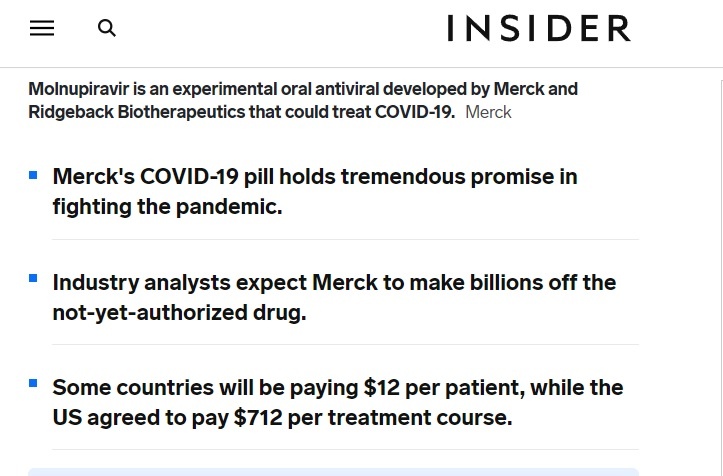Image resolution: width=723 pixels, height=476 pixels.
Task: Click the "$712" figure in the last bullet
Action: tap(258, 417)
